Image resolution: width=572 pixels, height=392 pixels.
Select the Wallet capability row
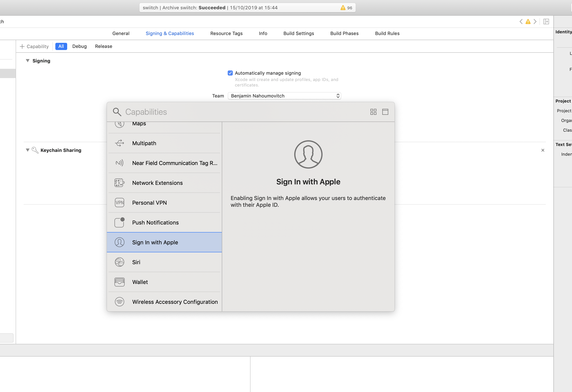[164, 282]
